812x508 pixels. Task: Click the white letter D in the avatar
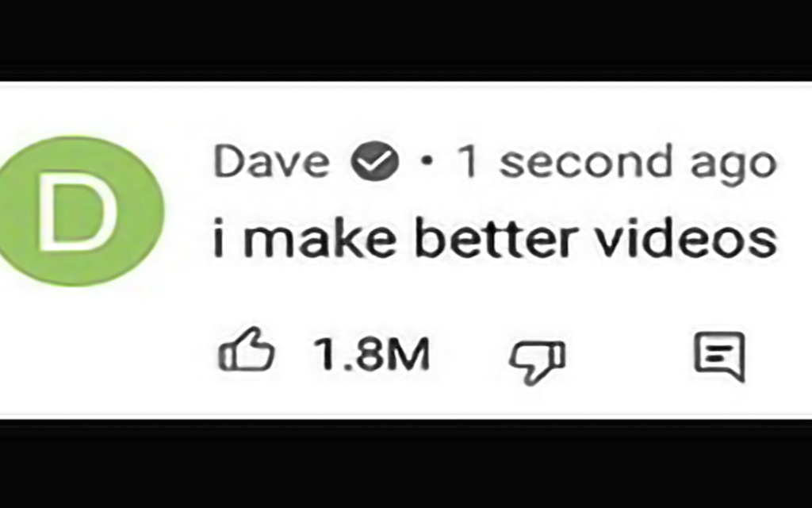pyautogui.click(x=77, y=212)
